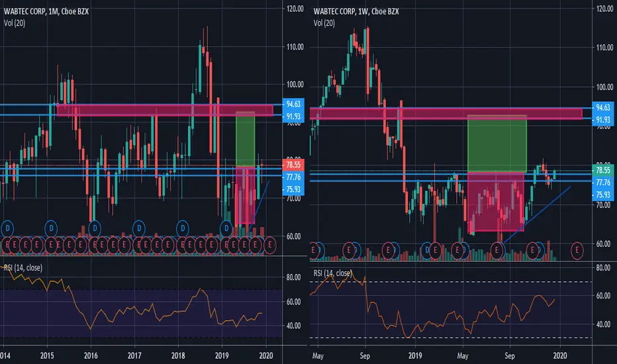Image resolution: width=617 pixels, height=364 pixels.
Task: Click the red 78.55 last-price label on monthly chart
Action: coord(293,165)
